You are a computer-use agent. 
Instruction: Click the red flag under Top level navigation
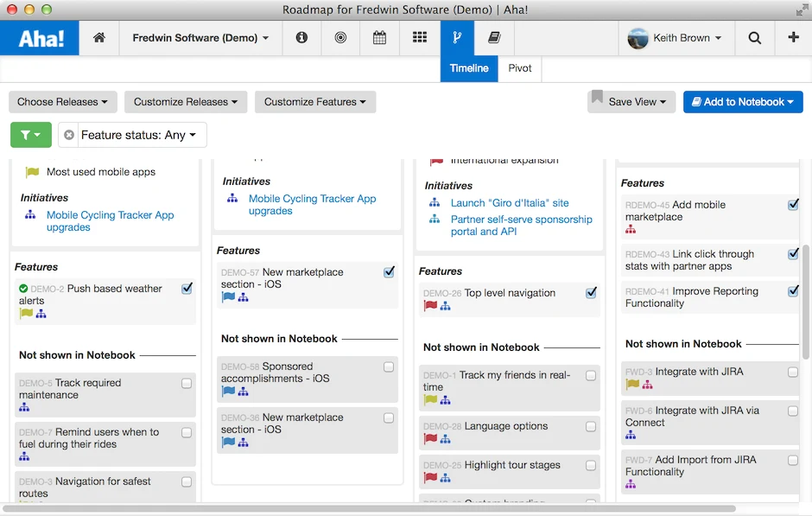point(430,306)
